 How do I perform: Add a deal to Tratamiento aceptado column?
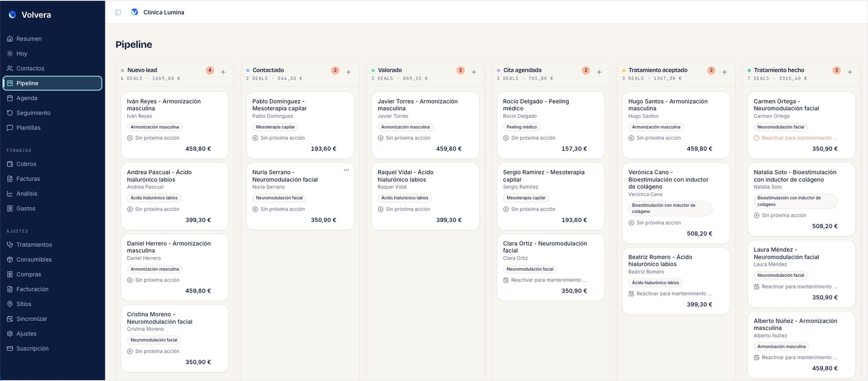coord(724,72)
